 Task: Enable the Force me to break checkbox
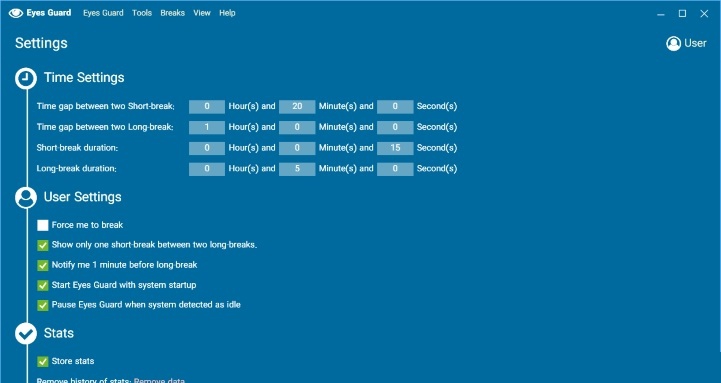click(x=43, y=225)
